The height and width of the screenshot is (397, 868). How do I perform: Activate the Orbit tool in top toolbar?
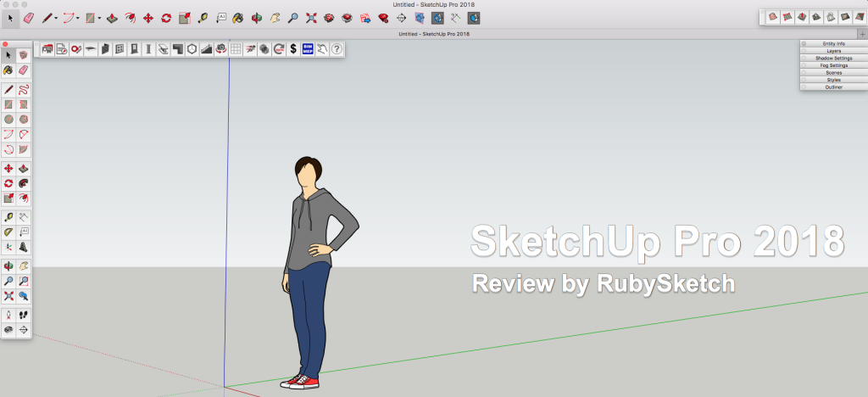[256, 18]
